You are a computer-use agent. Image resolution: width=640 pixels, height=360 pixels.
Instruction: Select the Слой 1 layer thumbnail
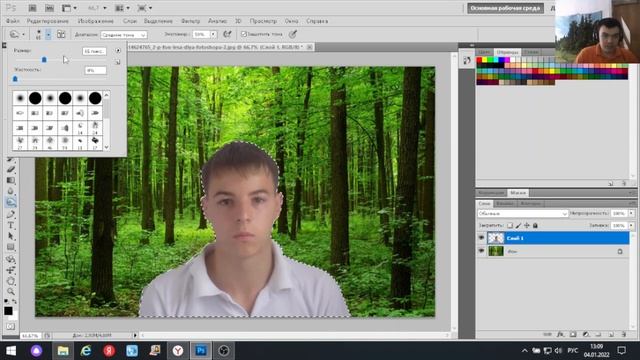(x=496, y=238)
